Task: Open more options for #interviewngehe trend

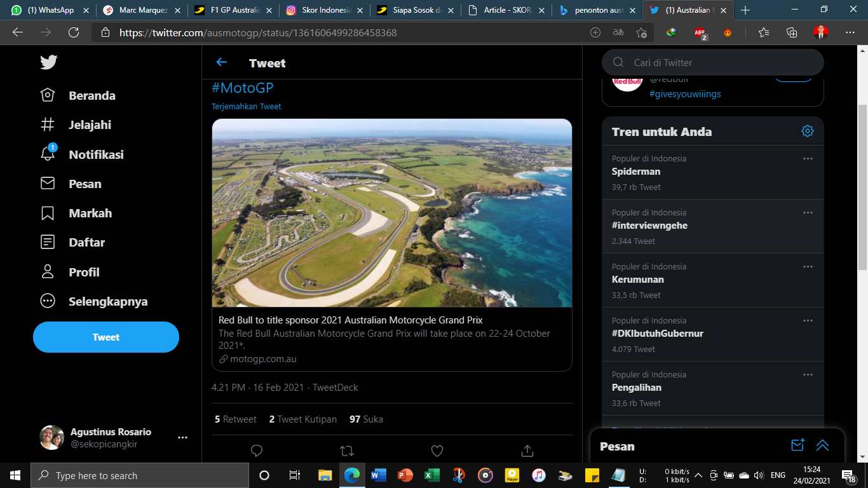Action: (808, 213)
